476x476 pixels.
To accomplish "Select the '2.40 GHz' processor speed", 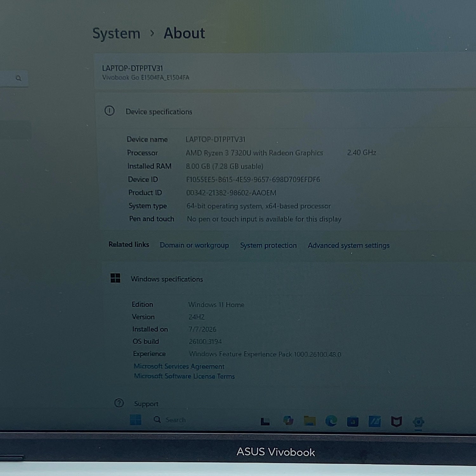I will tap(361, 153).
